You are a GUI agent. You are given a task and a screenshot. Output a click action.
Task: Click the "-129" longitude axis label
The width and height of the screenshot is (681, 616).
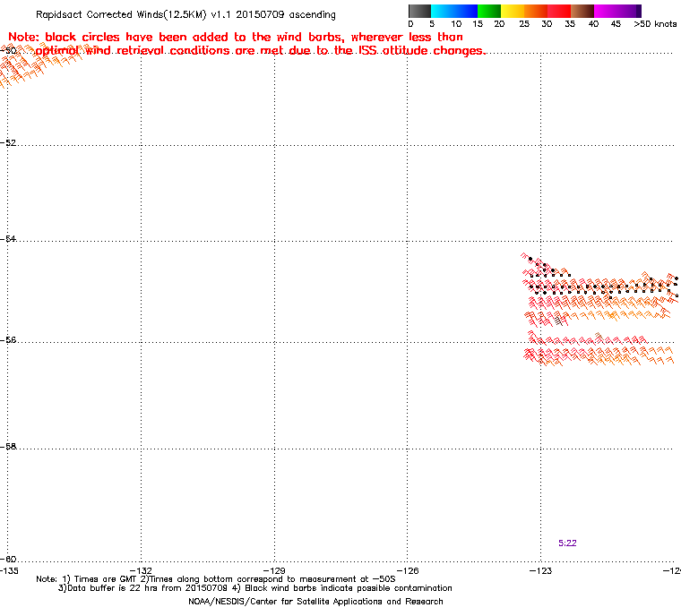coord(274,570)
